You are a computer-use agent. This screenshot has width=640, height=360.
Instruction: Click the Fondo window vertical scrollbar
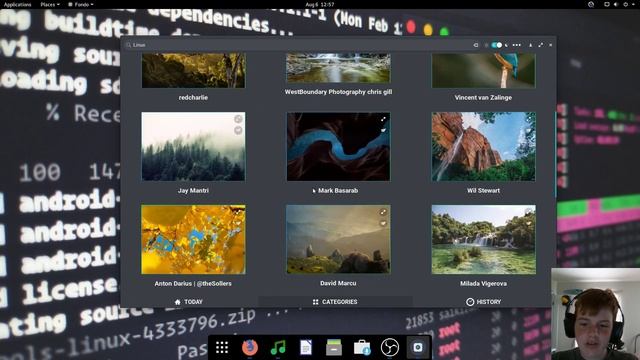pos(555,154)
